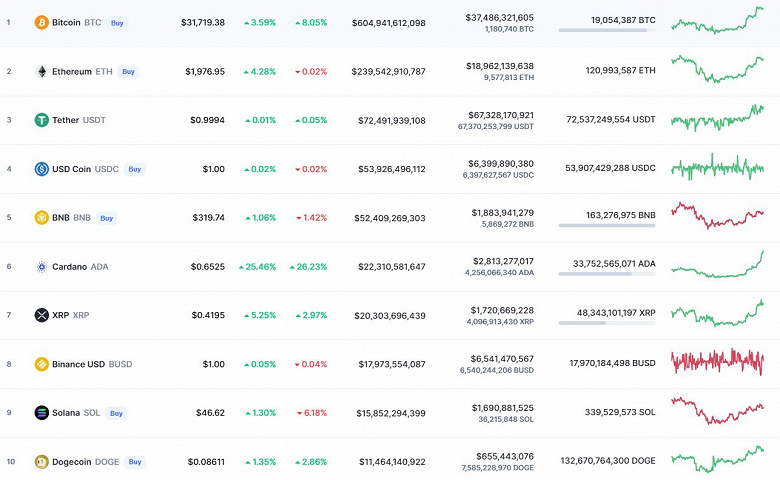Click the Solana logo icon
Image resolution: width=780 pixels, height=480 pixels.
pos(41,412)
